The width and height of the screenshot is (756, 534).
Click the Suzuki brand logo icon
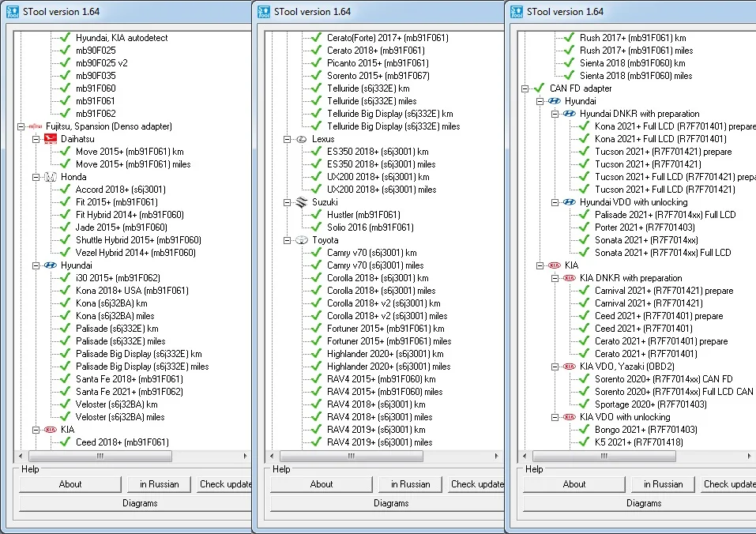[301, 202]
